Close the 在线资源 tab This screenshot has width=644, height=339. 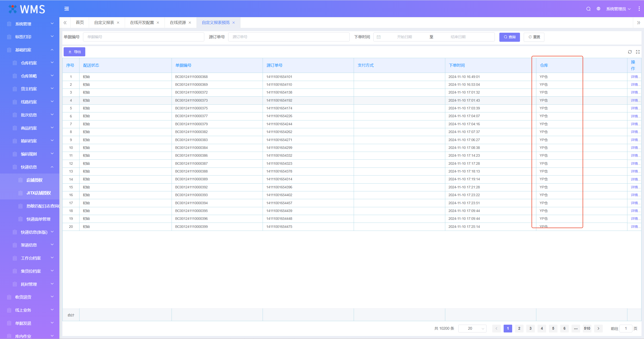coord(190,23)
